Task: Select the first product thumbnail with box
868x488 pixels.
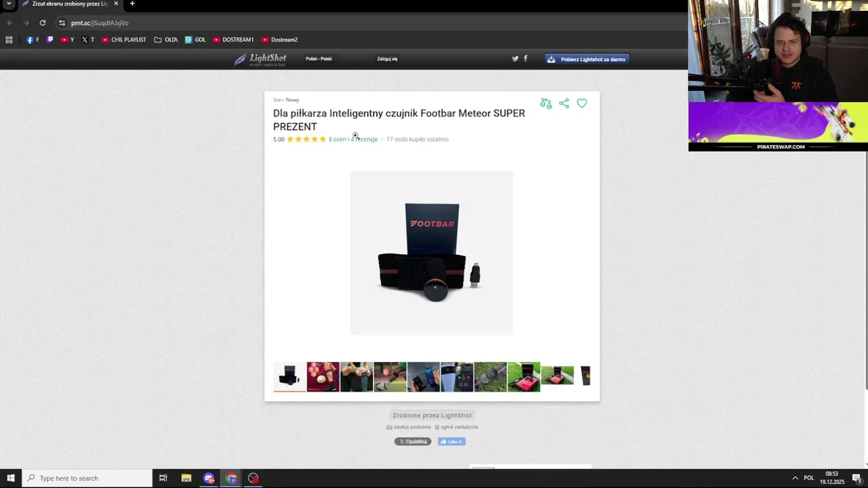Action: (x=290, y=377)
